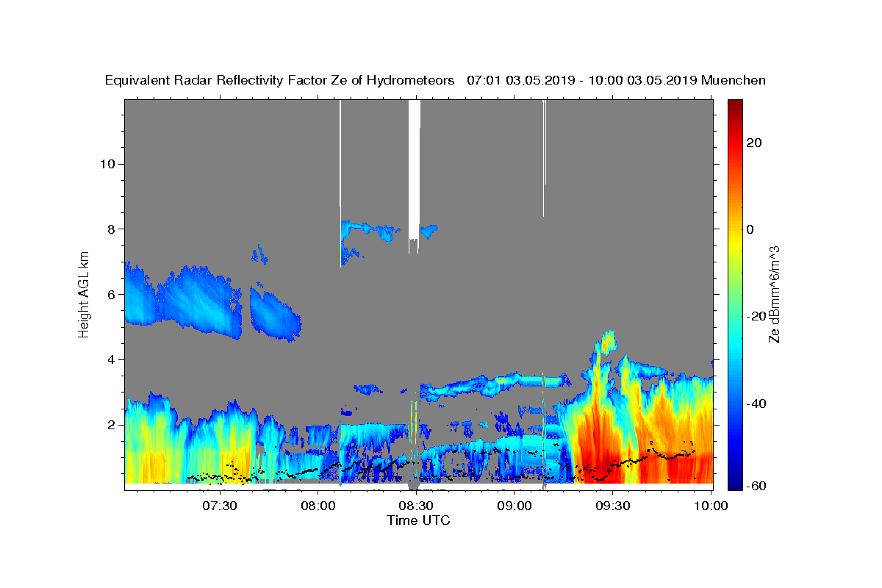882x588 pixels.
Task: Click the colorbar label -20
Action: coord(756,316)
